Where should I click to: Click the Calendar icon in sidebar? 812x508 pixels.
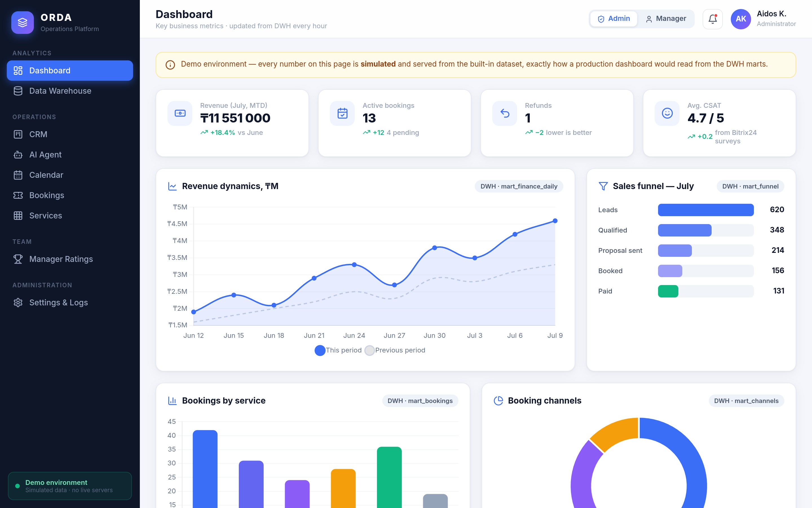(18, 175)
